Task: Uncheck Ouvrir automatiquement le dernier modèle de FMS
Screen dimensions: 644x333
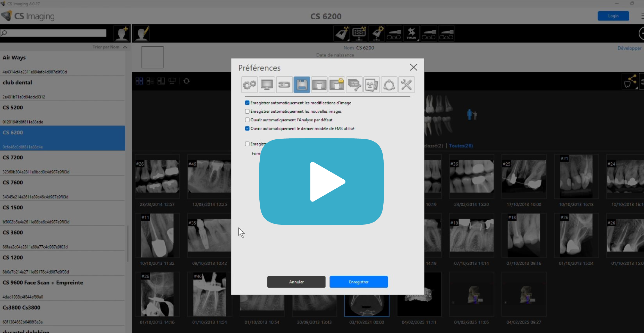Action: (247, 128)
